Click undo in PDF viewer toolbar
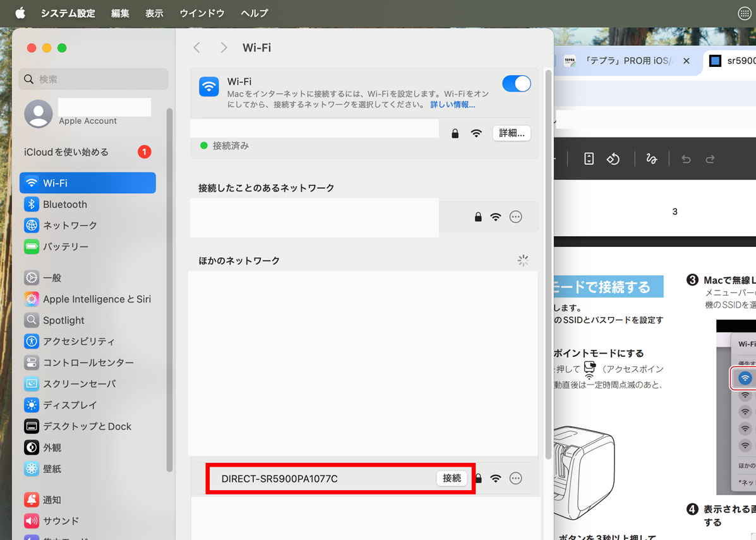Viewport: 756px width, 540px height. pyautogui.click(x=686, y=159)
